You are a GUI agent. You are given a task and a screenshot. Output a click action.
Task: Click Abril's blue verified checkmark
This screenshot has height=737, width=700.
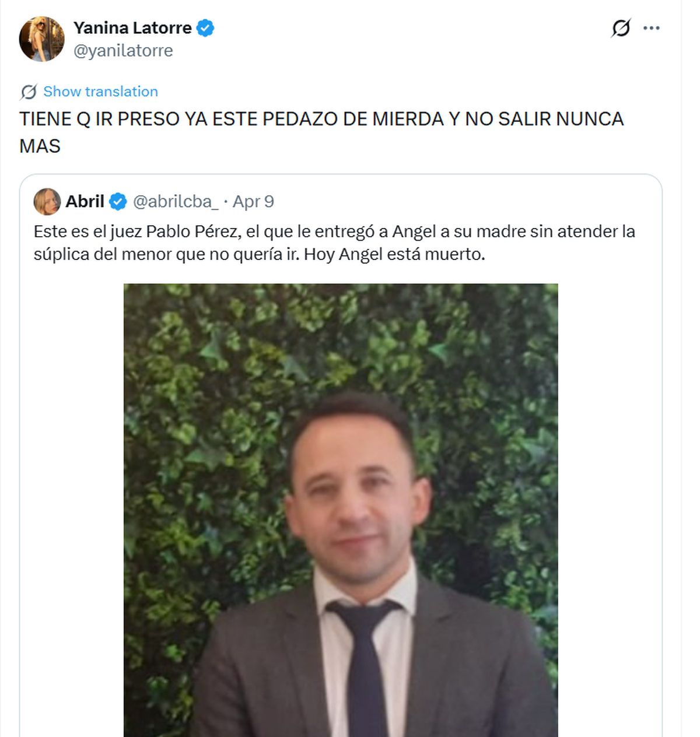118,202
